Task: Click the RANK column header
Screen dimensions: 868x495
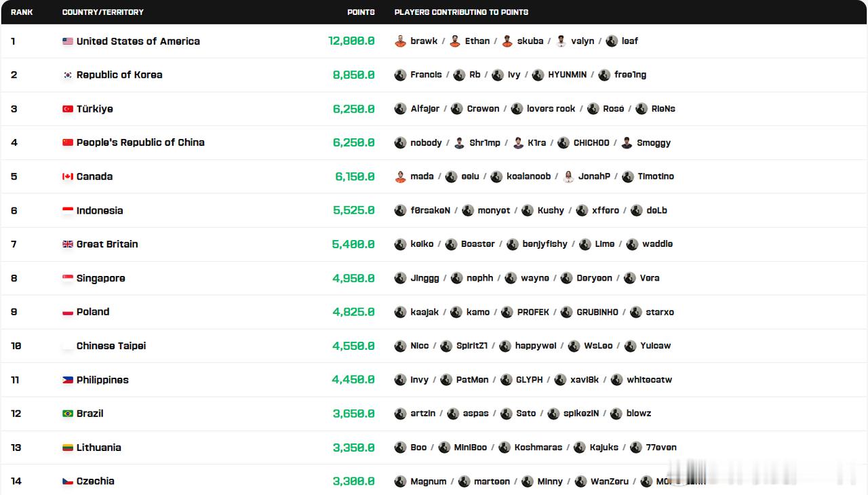Action: click(x=22, y=12)
